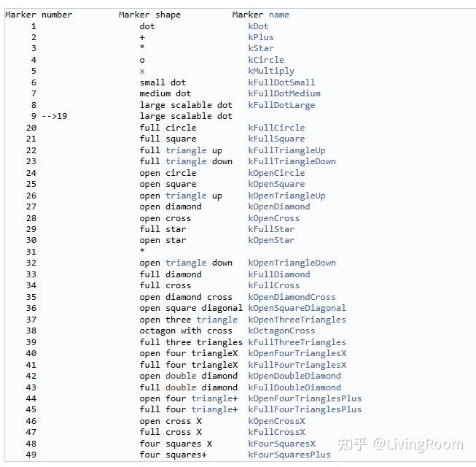
Task: Click the kOpenTriangleDown marker name
Action: (x=292, y=263)
